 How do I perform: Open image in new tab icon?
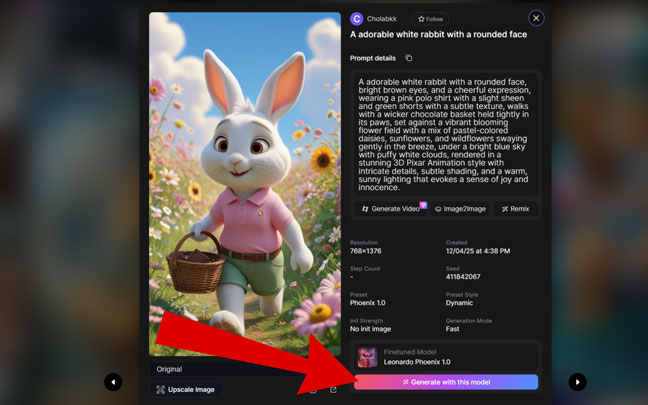pyautogui.click(x=333, y=390)
